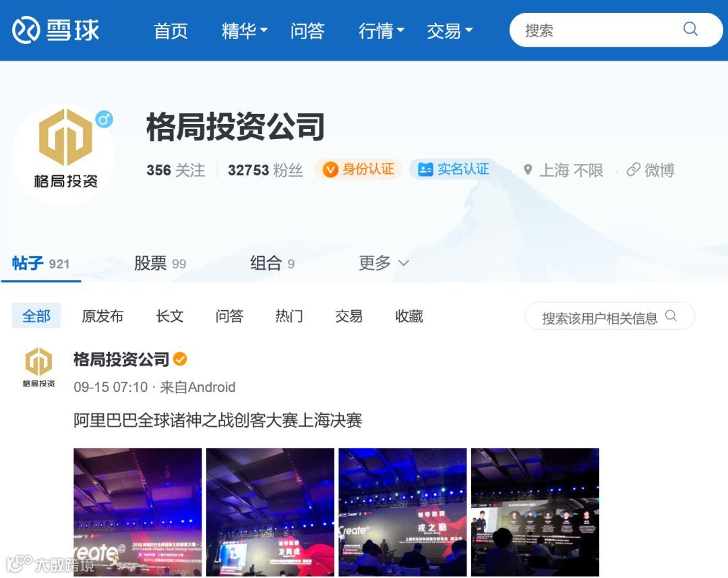Click the male gender badge on avatar

pyautogui.click(x=104, y=119)
